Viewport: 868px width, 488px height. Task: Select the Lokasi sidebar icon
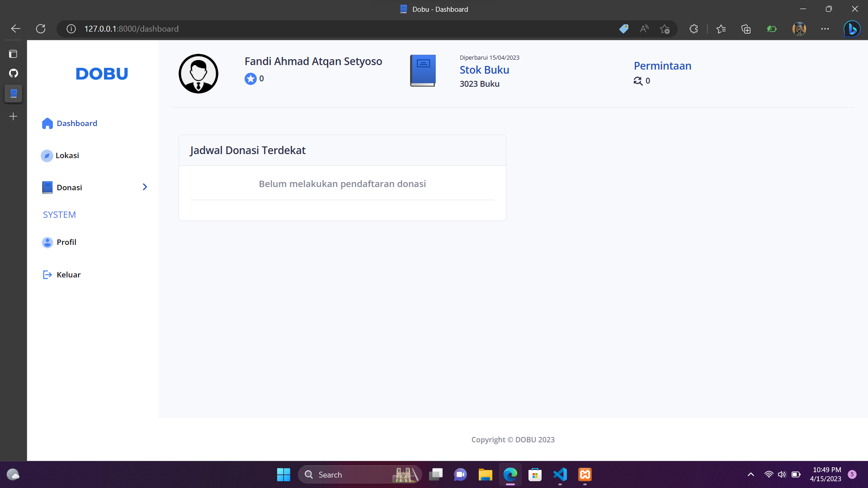click(x=47, y=155)
